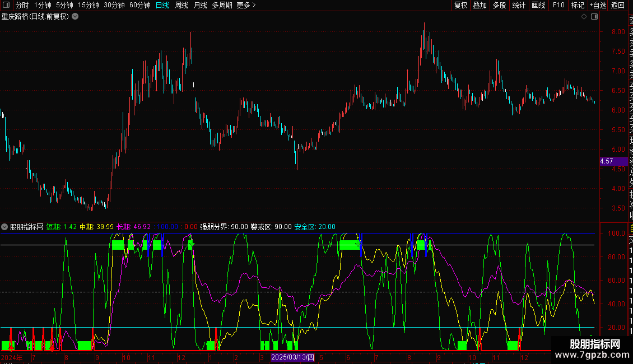Click the 中期: 39.55 indicator value

click(x=96, y=227)
